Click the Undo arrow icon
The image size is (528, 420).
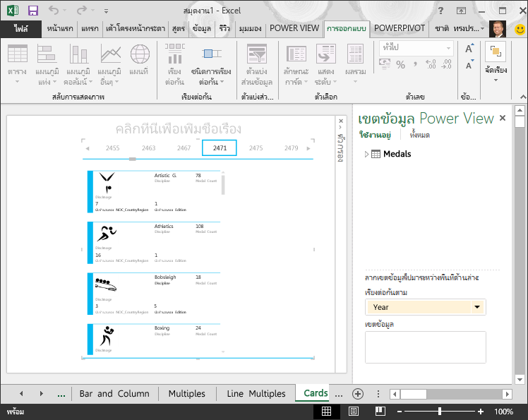click(x=54, y=10)
